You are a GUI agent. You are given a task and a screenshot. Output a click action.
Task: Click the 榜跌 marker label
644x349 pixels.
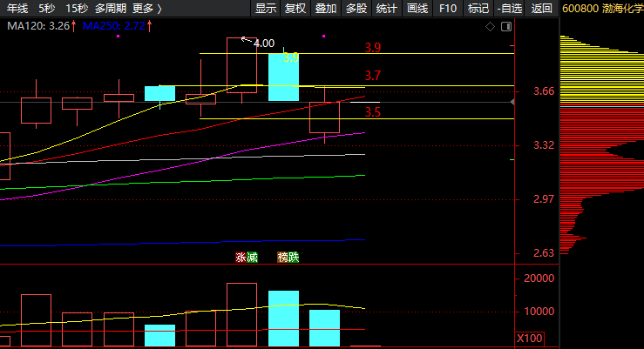pos(288,257)
